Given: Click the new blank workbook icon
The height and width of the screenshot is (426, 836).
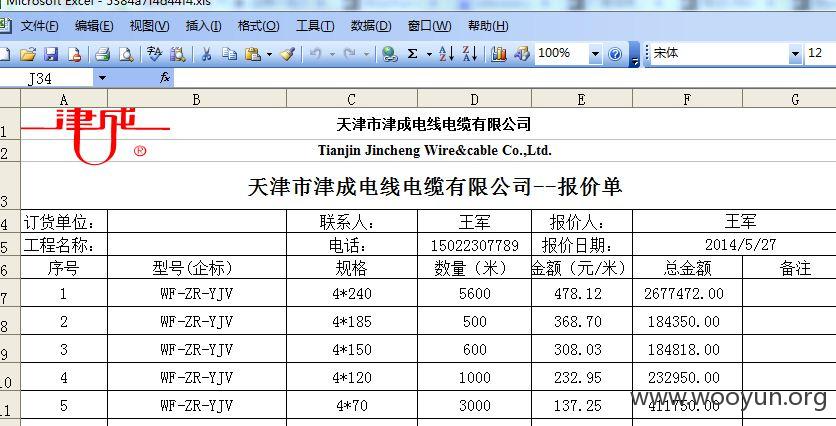Looking at the screenshot, I should [4, 54].
